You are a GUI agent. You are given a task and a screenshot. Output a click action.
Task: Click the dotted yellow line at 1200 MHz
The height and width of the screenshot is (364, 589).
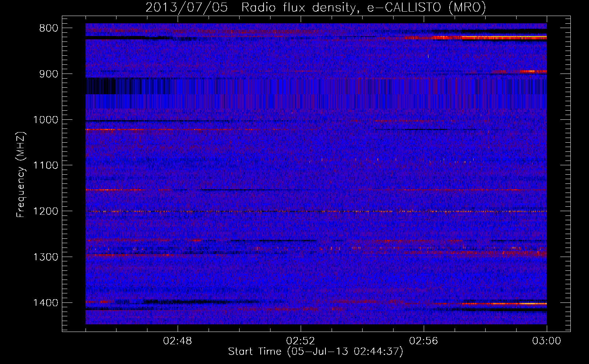tap(316, 211)
